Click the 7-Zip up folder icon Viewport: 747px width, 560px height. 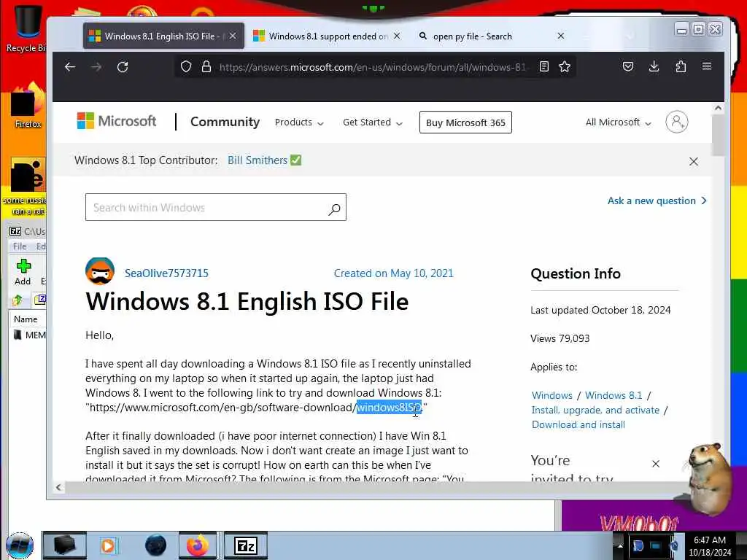tap(18, 300)
